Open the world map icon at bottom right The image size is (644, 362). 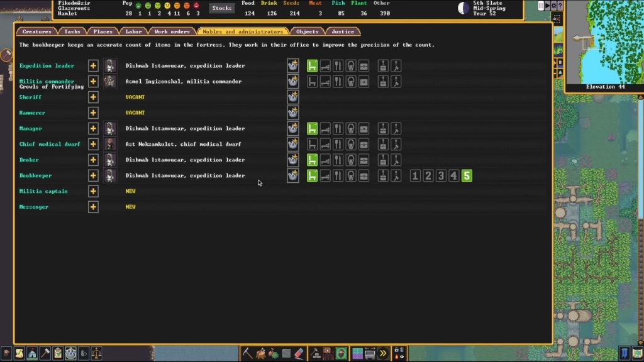(638, 353)
